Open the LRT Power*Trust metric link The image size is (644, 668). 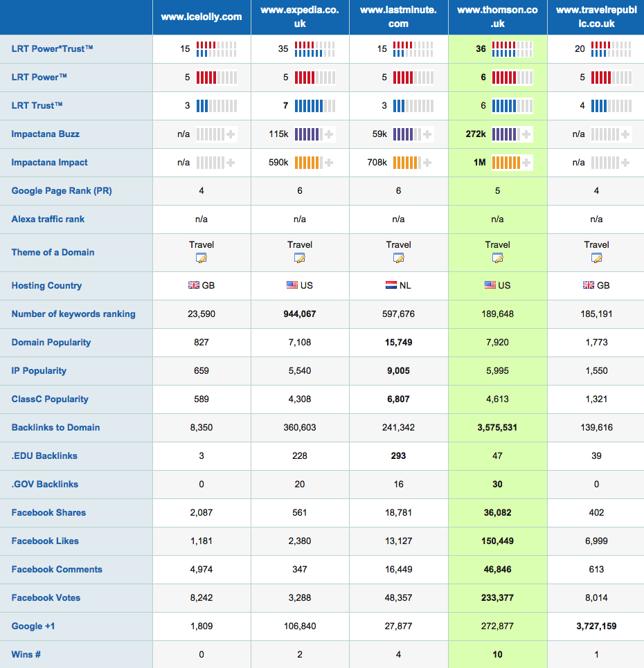coord(52,48)
